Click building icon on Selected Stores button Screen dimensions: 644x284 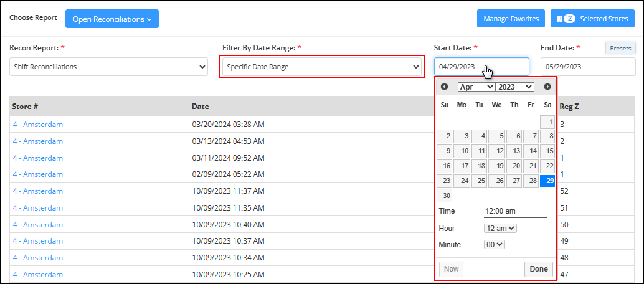click(x=559, y=19)
